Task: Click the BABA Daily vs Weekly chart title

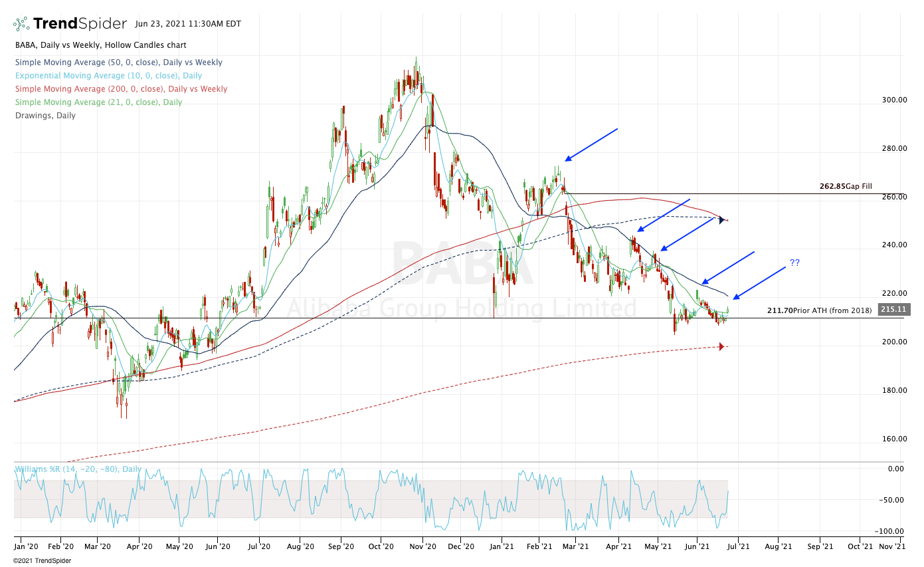Action: pos(100,45)
